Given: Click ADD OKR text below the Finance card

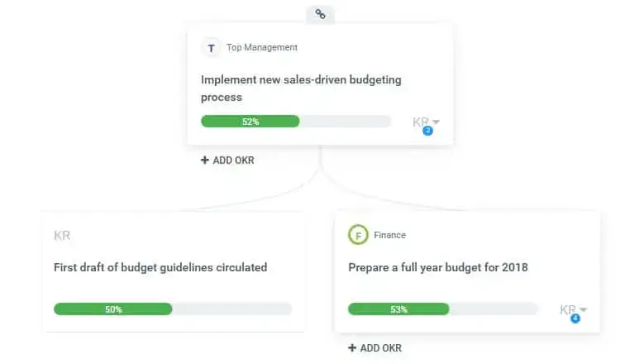Looking at the screenshot, I should pyautogui.click(x=381, y=348).
